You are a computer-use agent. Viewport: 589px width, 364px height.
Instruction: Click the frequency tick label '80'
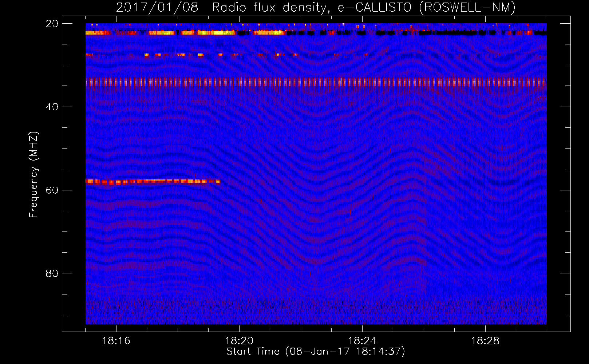(52, 273)
